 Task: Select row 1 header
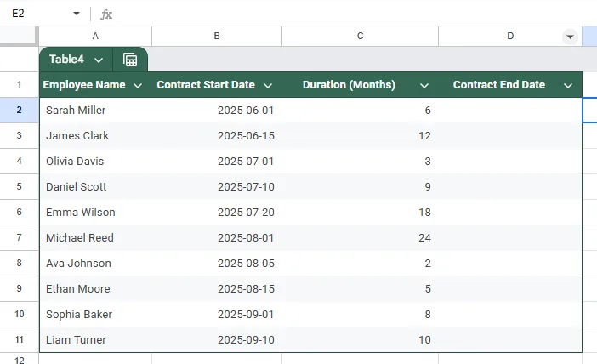tap(19, 84)
